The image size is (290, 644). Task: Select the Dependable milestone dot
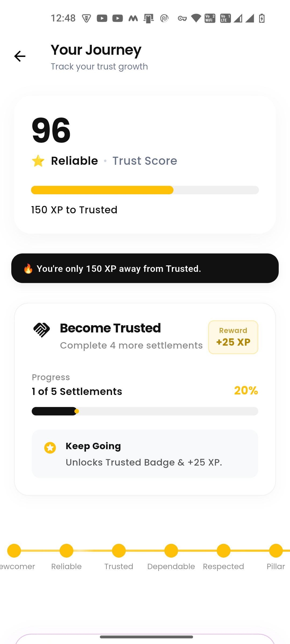(x=171, y=551)
